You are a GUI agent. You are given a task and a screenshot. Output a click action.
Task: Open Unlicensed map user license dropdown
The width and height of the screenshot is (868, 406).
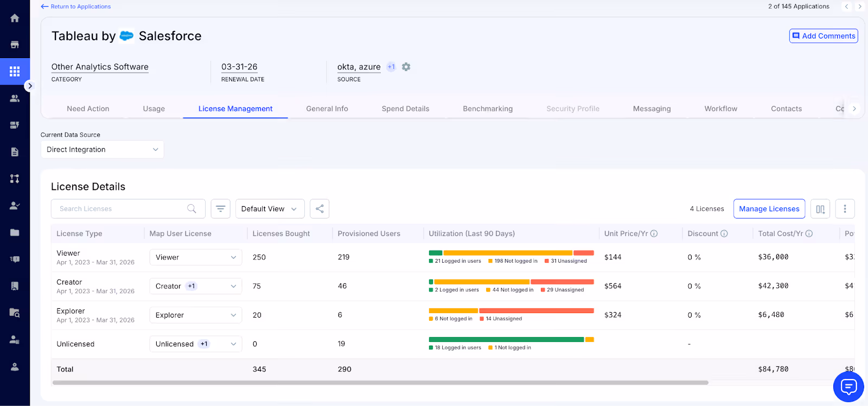(x=196, y=344)
